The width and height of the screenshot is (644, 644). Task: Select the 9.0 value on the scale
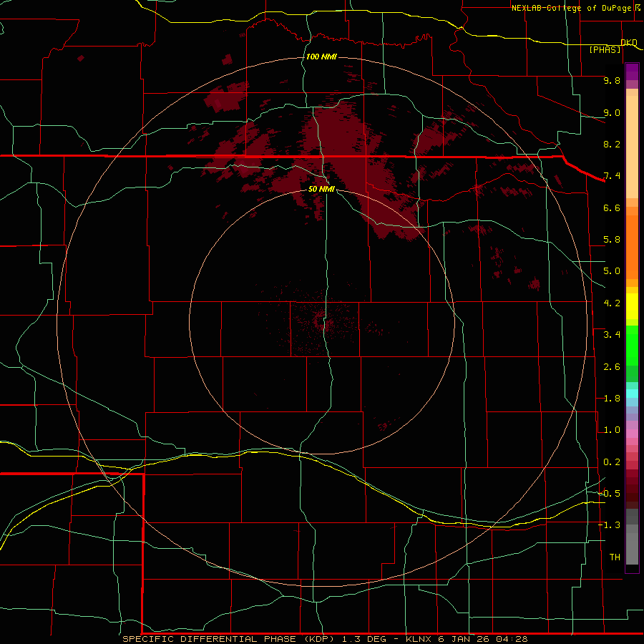click(612, 112)
